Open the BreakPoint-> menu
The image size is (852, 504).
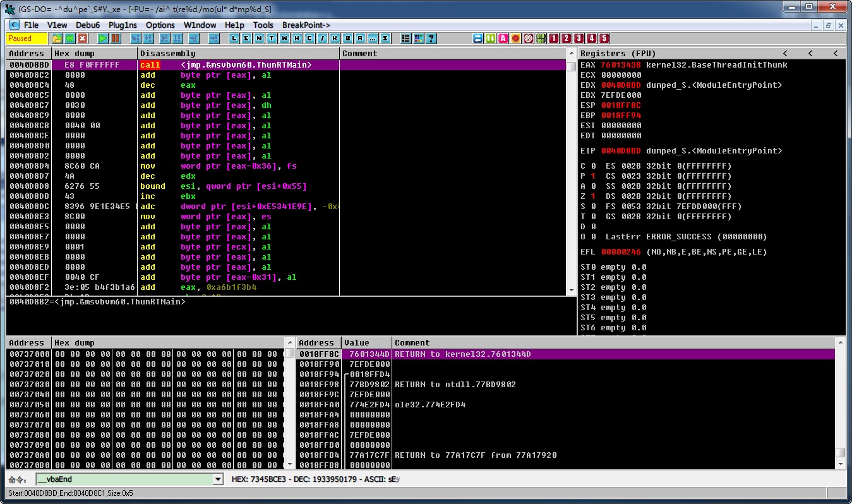point(306,25)
